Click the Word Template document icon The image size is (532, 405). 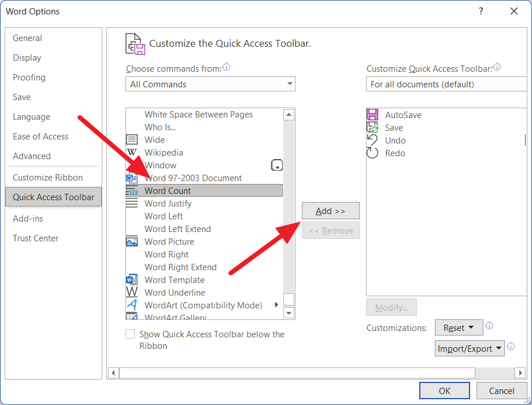click(132, 279)
